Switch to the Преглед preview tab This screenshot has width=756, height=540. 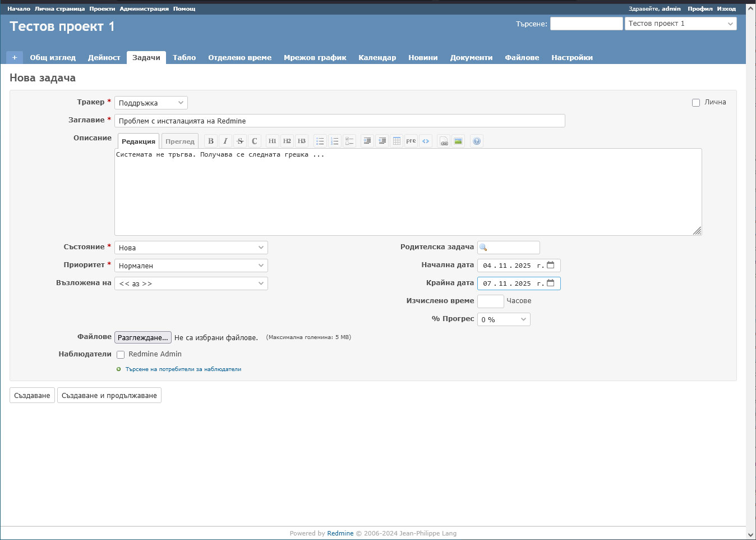(x=180, y=141)
